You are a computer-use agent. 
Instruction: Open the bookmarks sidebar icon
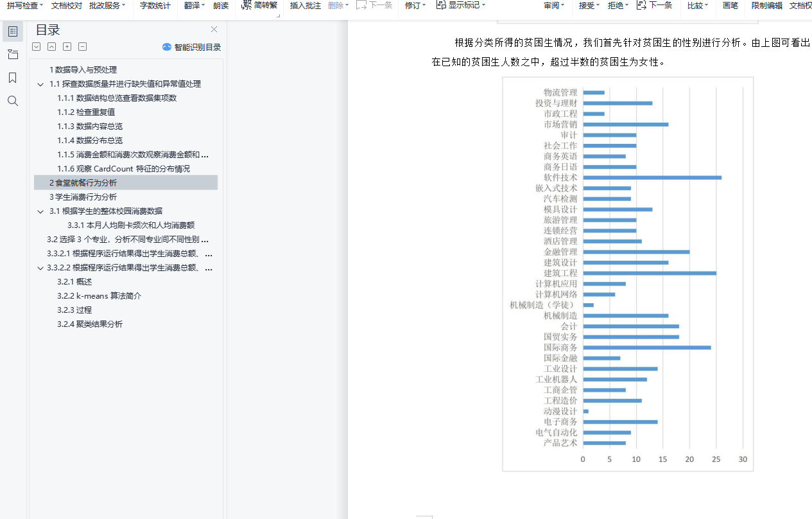(x=13, y=78)
